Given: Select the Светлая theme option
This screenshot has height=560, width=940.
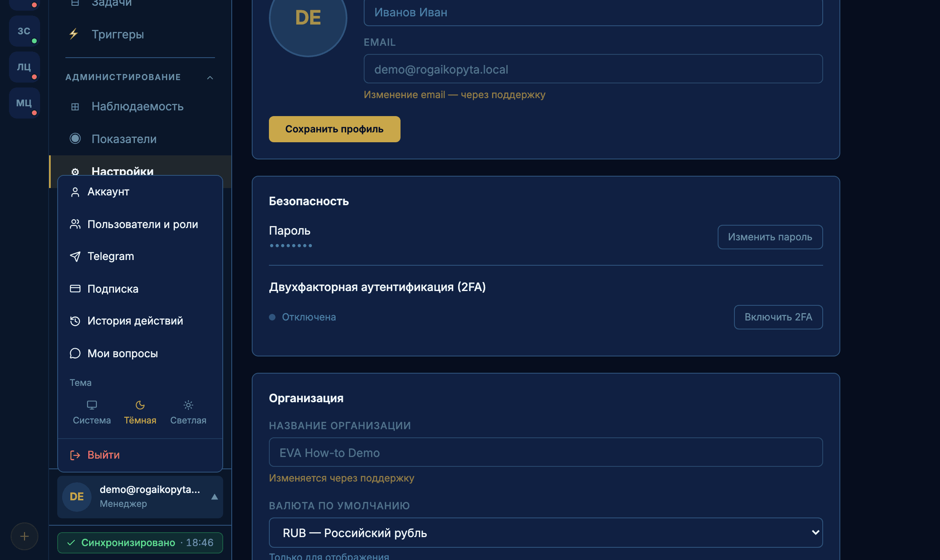Looking at the screenshot, I should pos(188,412).
